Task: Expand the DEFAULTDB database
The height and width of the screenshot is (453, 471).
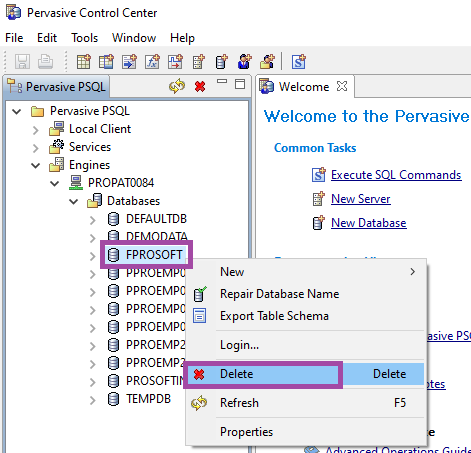Action: coord(93,220)
